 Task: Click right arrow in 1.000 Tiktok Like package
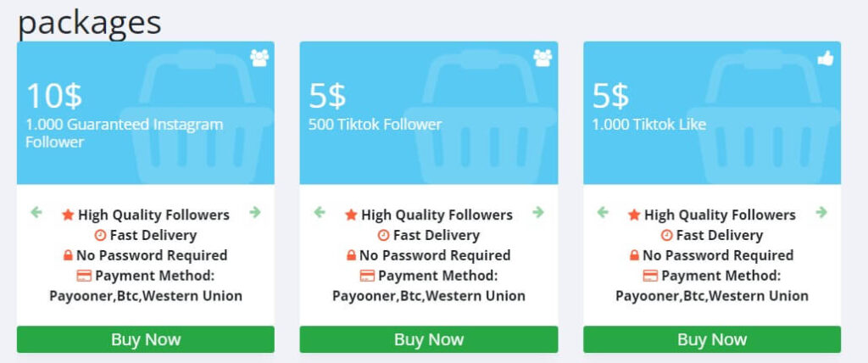pyautogui.click(x=821, y=212)
